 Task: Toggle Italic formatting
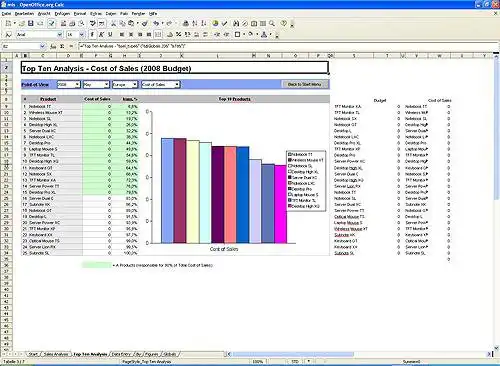(101, 34)
